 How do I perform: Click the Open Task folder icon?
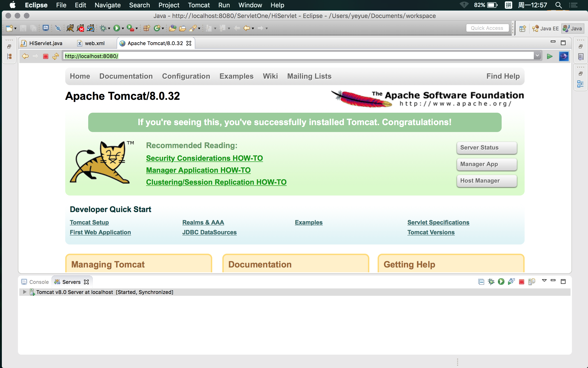tap(182, 28)
